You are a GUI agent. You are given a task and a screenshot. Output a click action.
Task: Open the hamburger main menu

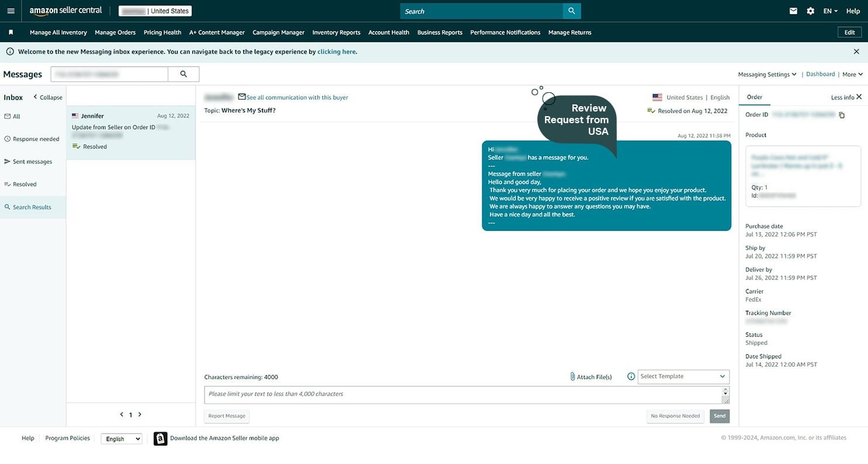pos(11,11)
